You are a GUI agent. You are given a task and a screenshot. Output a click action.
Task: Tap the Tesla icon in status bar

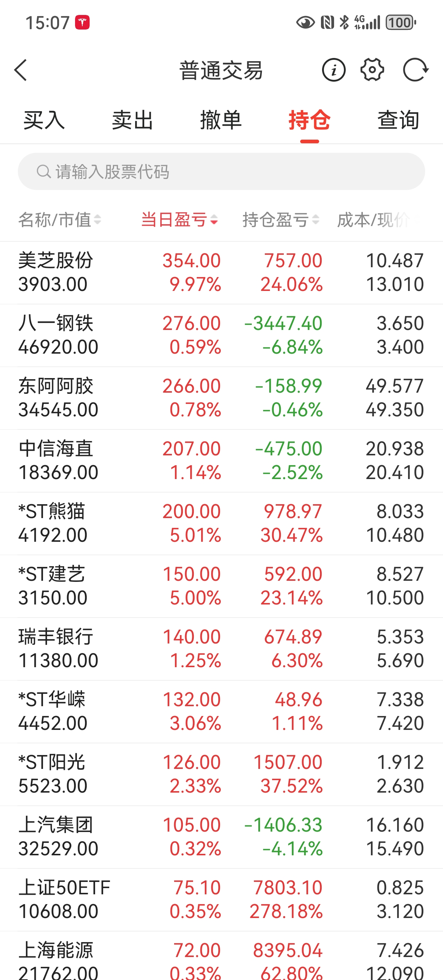pos(82,23)
